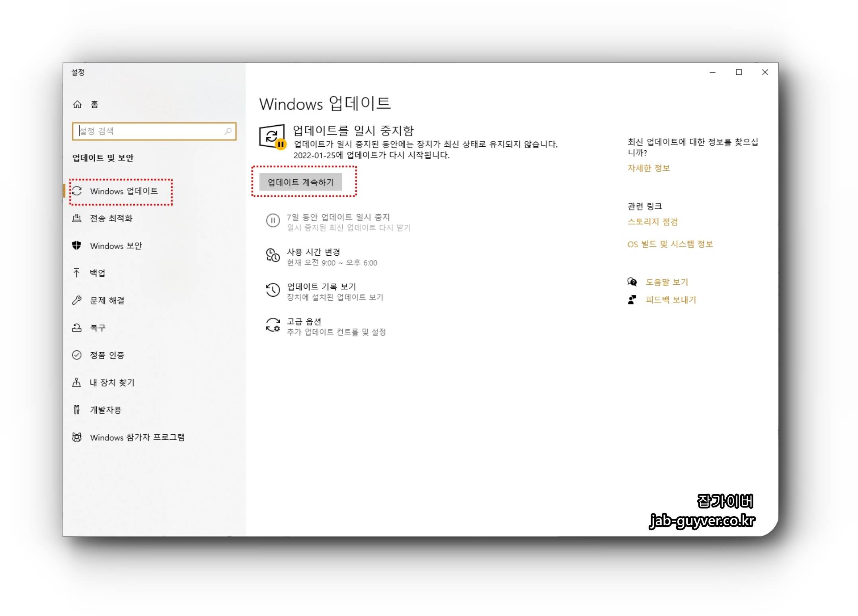Expand 고급 옵션 advanced settings
The height and width of the screenshot is (616, 858).
click(x=304, y=322)
